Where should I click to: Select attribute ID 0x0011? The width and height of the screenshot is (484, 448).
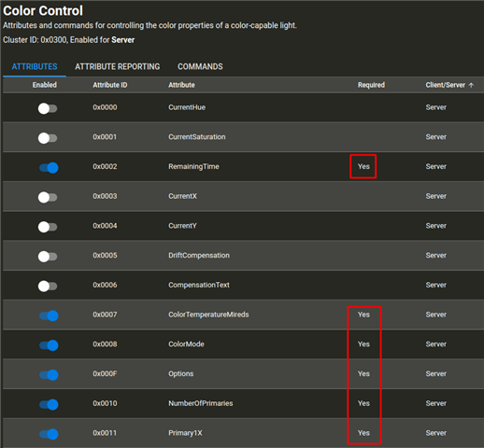coord(105,433)
